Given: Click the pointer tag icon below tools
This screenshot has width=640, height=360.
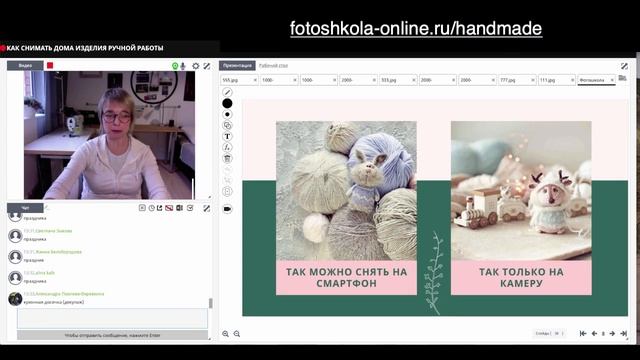Looking at the screenshot, I should (x=227, y=209).
